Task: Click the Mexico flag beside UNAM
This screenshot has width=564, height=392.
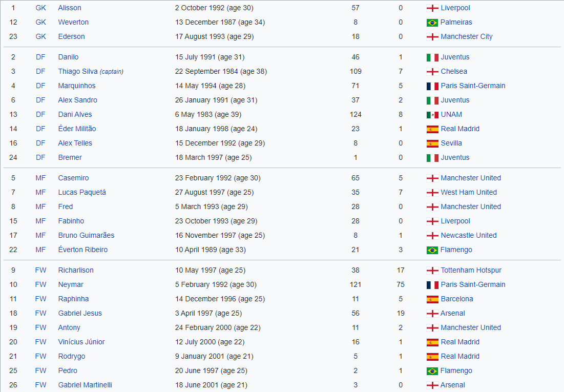Action: [x=432, y=115]
